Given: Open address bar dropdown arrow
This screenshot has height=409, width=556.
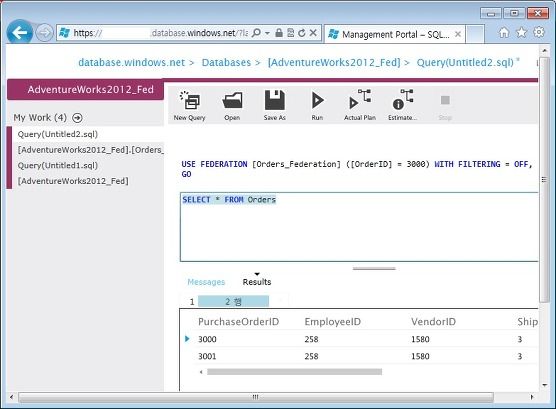Looking at the screenshot, I should [267, 33].
